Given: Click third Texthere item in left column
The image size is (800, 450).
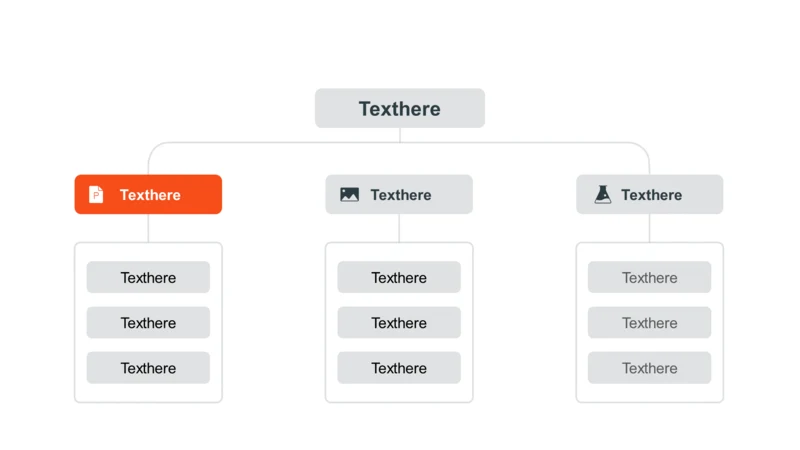Looking at the screenshot, I should 148,368.
